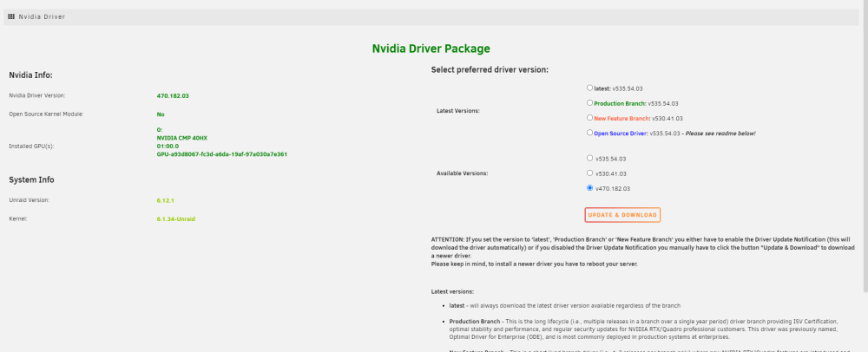
Task: Click the Unraid Version value 6.12.1
Action: click(166, 200)
